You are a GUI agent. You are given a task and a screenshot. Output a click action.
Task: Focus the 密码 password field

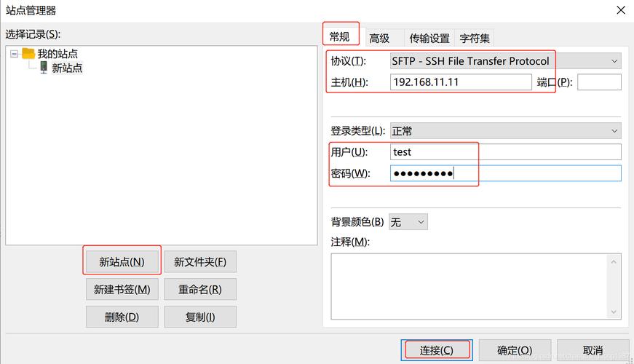(x=505, y=173)
